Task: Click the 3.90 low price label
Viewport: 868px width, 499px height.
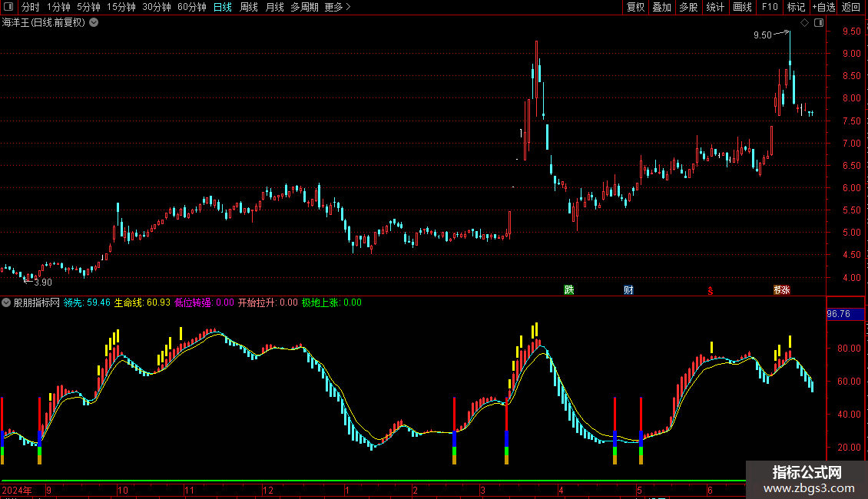Action: pos(42,283)
